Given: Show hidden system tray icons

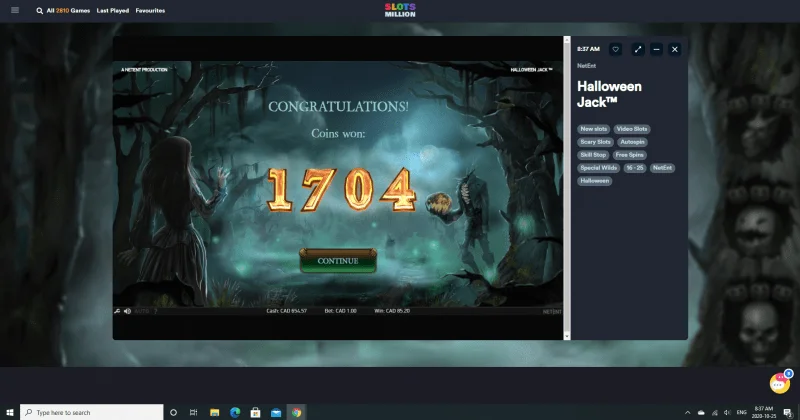Looking at the screenshot, I should [x=687, y=412].
